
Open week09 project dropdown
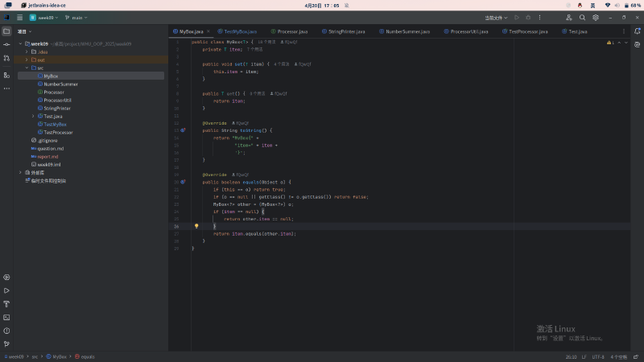point(44,18)
